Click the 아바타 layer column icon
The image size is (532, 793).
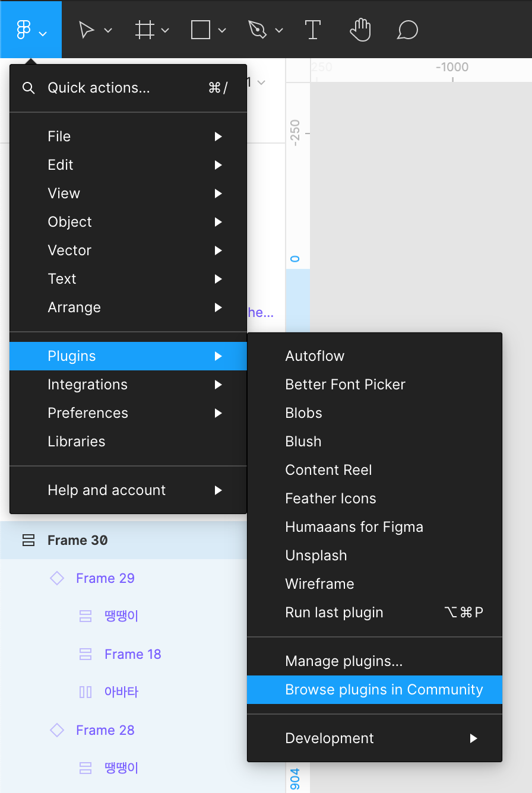tap(85, 692)
